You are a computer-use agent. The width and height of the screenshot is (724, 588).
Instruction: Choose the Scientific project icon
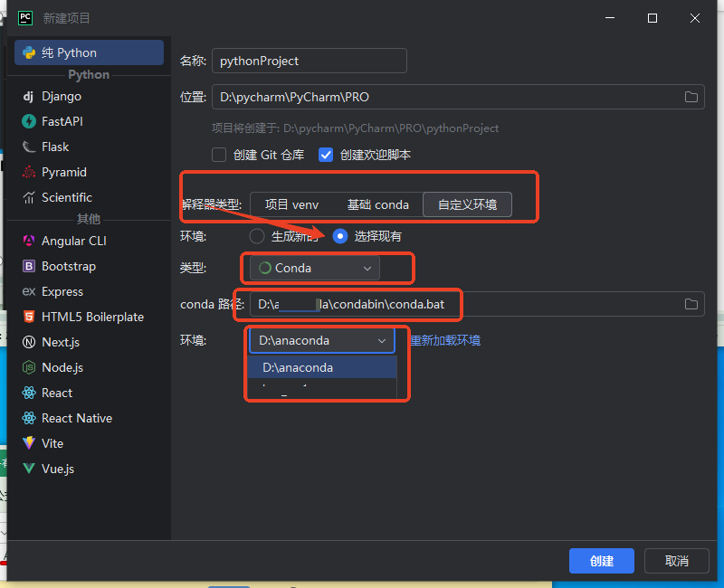click(29, 197)
